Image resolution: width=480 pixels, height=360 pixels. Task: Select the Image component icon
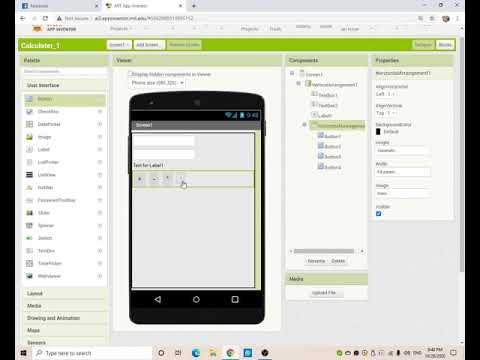coord(29,137)
